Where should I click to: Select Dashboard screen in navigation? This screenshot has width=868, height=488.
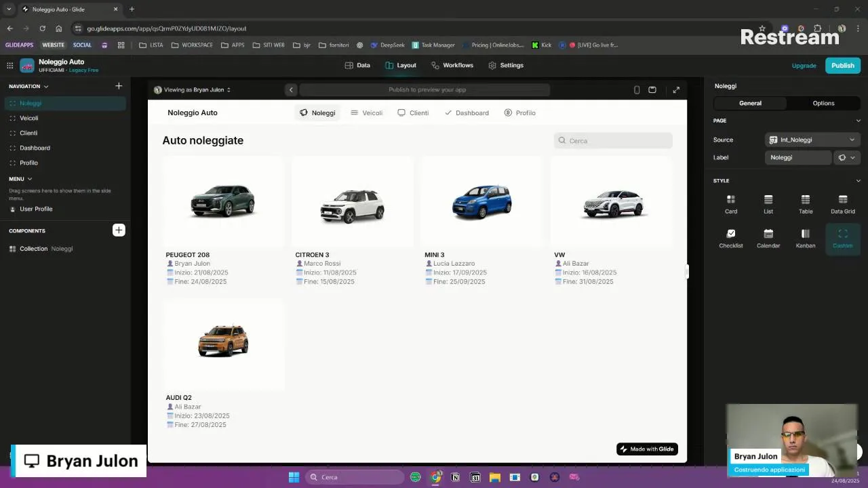pos(65,148)
